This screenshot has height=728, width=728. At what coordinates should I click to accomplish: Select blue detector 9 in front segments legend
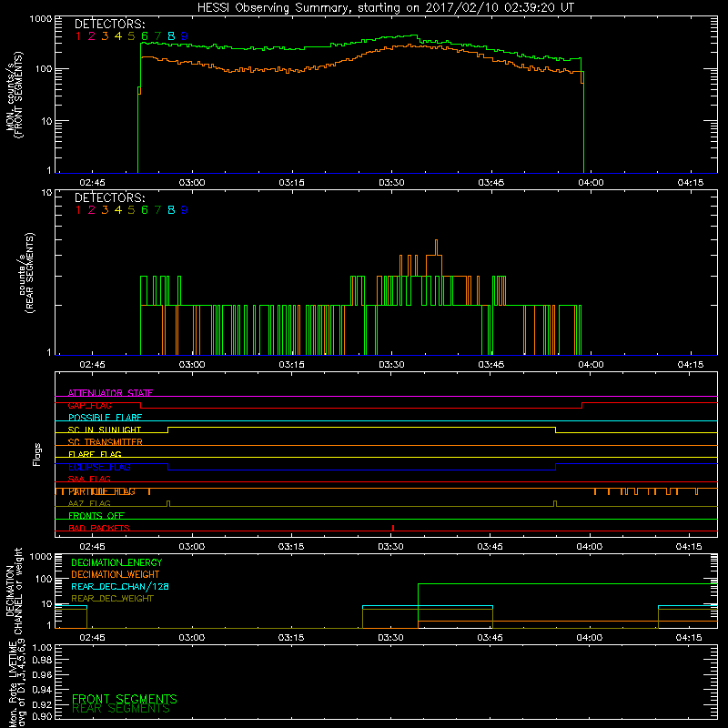tap(185, 36)
